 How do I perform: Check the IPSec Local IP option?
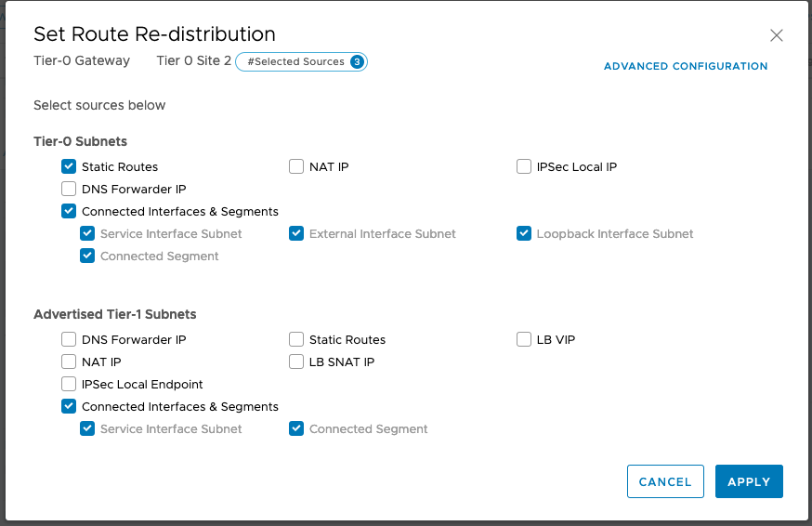(524, 167)
